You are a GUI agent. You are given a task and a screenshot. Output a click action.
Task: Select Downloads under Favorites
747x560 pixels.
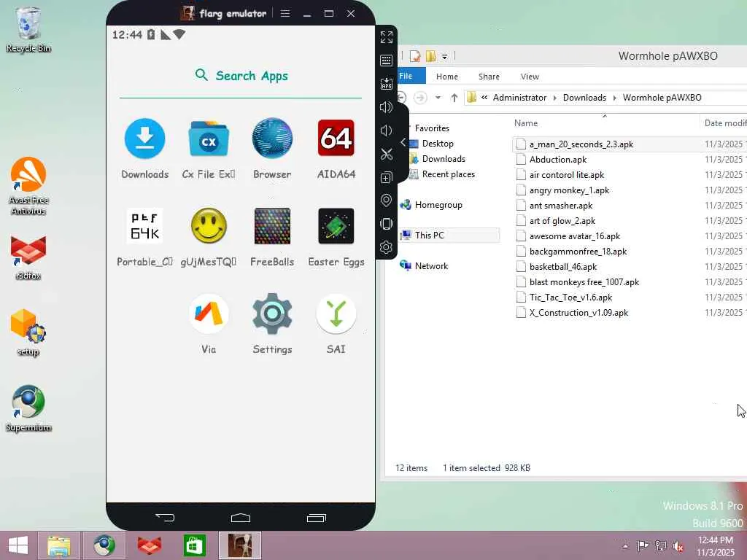[x=443, y=158]
